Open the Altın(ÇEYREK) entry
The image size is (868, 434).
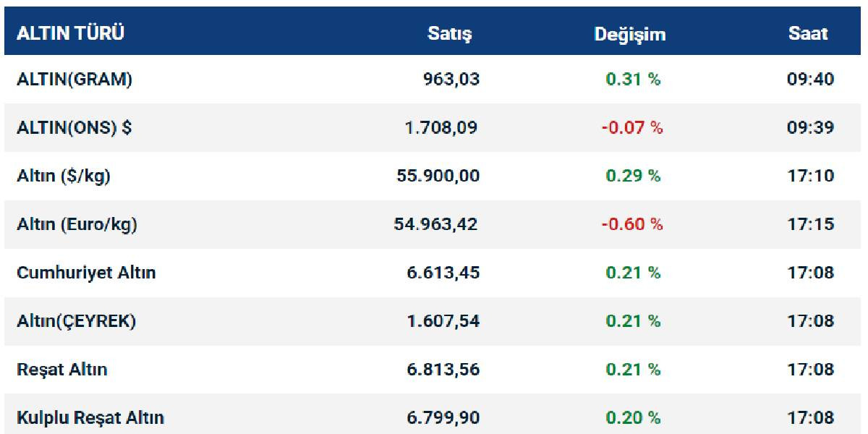coord(76,321)
